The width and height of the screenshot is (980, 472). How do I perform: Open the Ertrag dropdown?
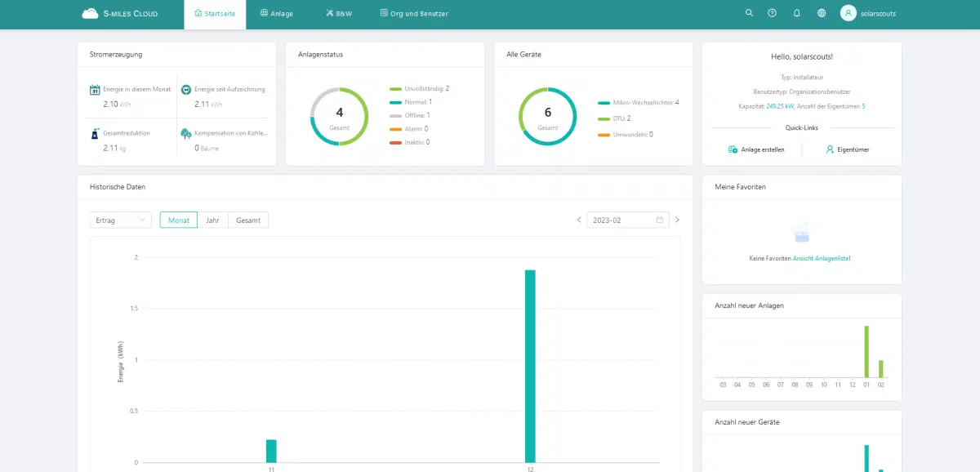[x=119, y=220]
